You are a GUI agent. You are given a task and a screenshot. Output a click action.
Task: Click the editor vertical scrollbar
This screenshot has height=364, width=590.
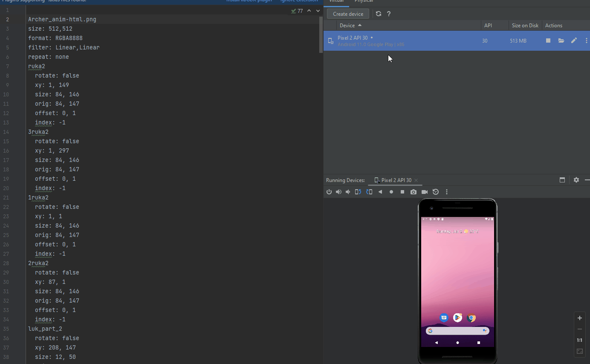[321, 35]
